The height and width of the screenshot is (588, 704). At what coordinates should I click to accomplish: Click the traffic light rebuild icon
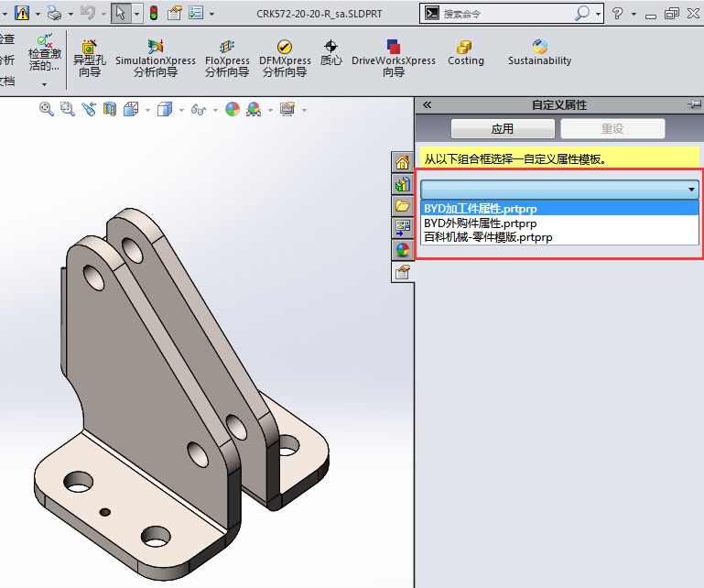click(154, 13)
